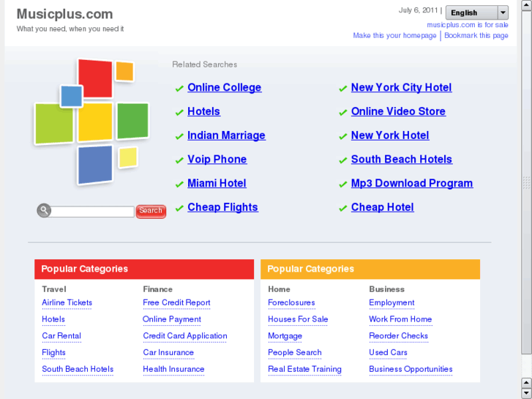Click the bottom-most scrollbar down arrow
532x399 pixels.
coord(526,393)
